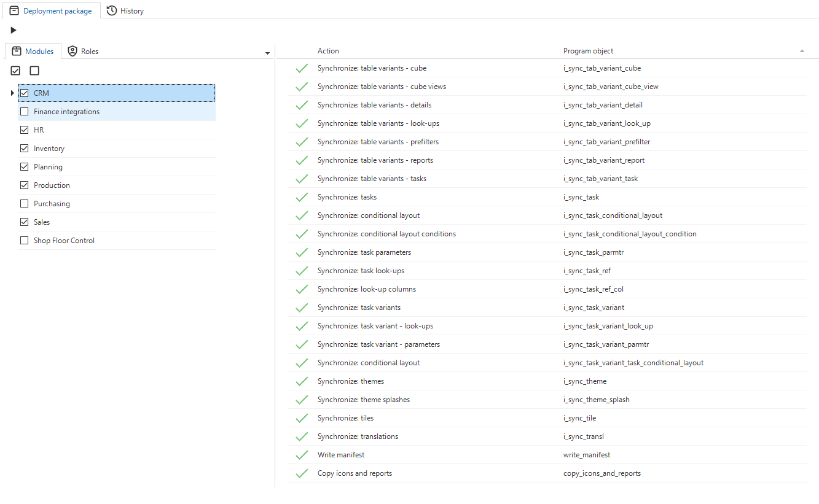Sort by Program object column arrow
819x504 pixels.
pos(802,51)
